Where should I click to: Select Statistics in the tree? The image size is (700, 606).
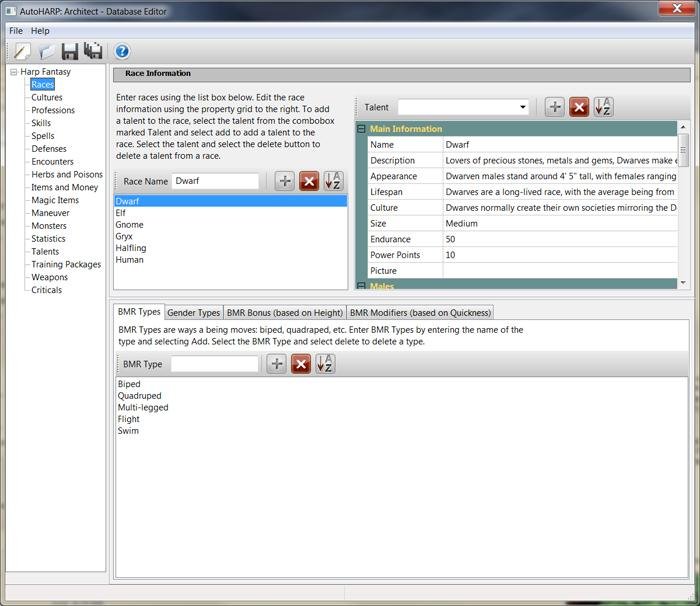click(48, 239)
